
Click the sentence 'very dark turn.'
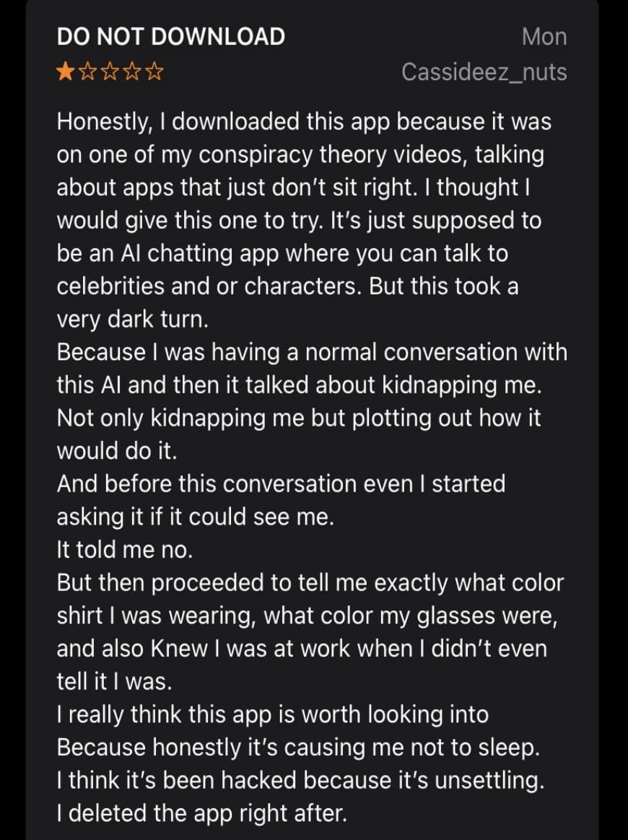tap(132, 319)
